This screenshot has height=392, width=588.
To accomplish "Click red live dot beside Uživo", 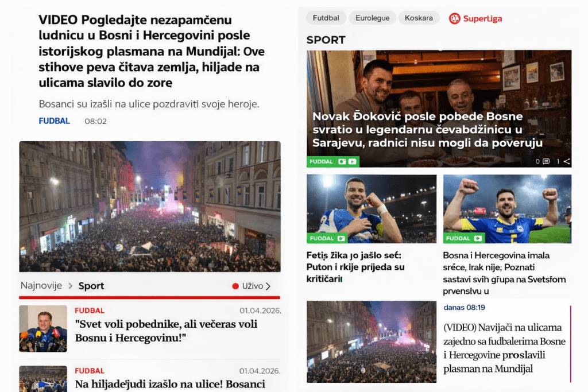I will (x=235, y=286).
